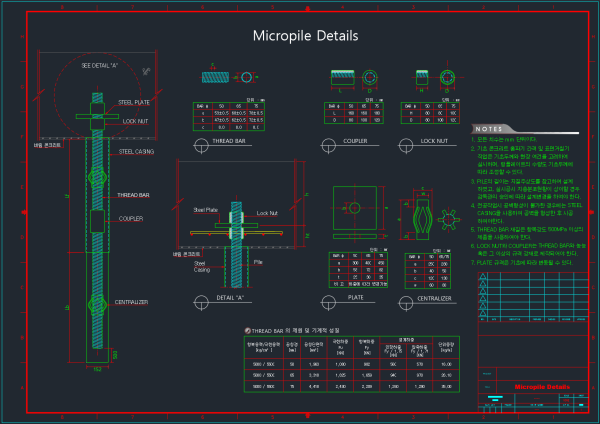Select note 5 beginning with THREAD BAR
Screen dimensions: 600x424
[x=527, y=233]
